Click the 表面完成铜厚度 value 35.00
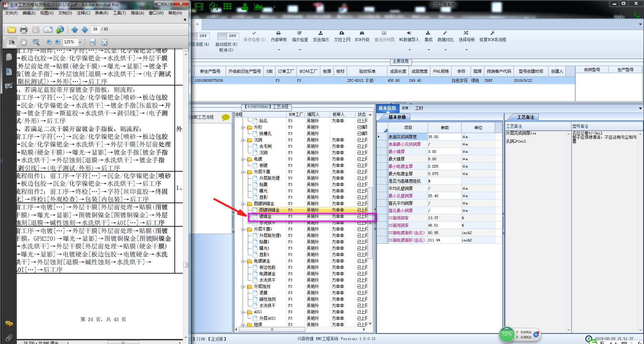 point(444,137)
